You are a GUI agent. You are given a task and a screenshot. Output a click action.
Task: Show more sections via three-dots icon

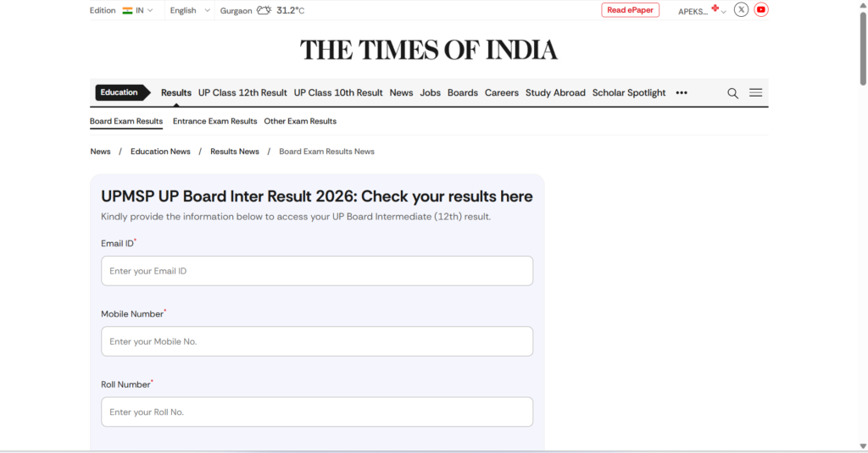click(682, 93)
